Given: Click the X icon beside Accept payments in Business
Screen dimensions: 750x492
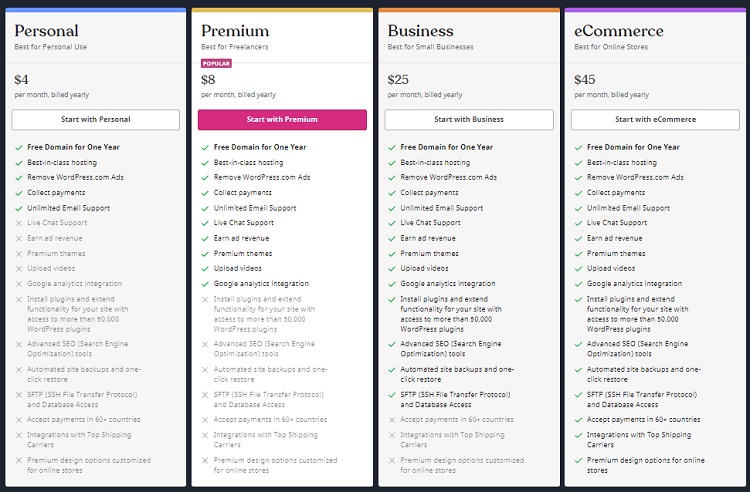Looking at the screenshot, I should (392, 420).
